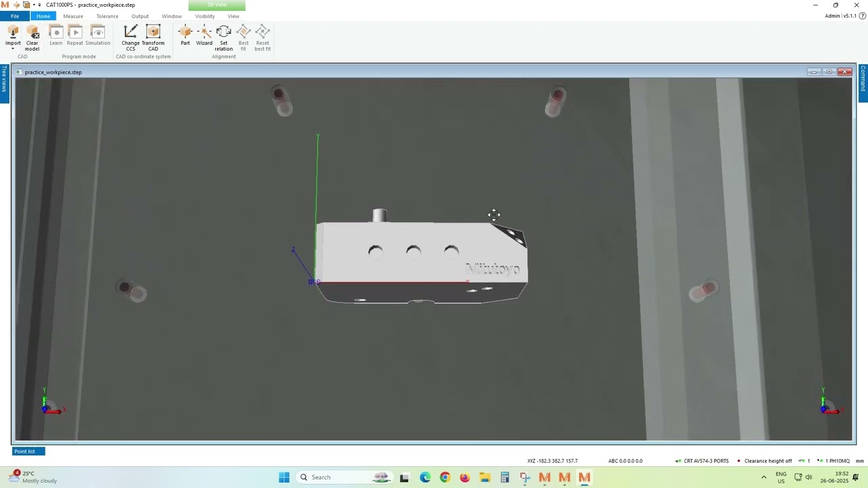The width and height of the screenshot is (868, 488).
Task: Open the Windows Start menu
Action: [284, 477]
